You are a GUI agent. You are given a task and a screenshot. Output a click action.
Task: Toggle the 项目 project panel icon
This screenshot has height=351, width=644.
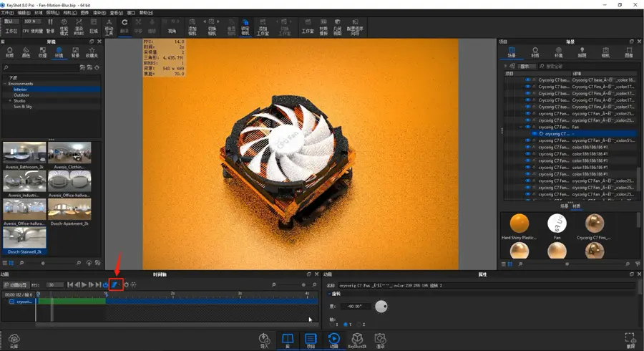pos(311,340)
